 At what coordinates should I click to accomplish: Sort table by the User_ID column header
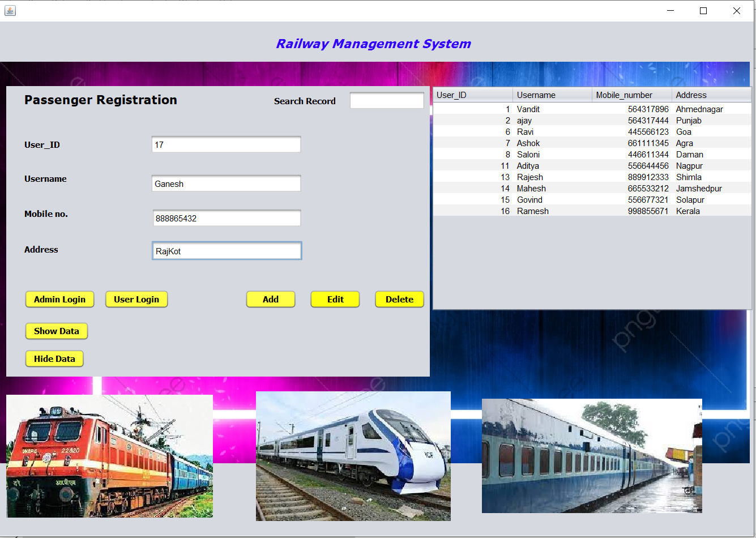(x=472, y=95)
